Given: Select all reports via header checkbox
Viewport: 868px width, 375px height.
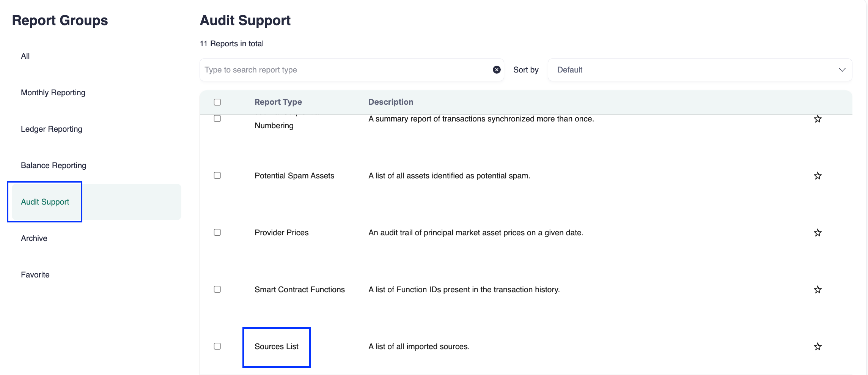Looking at the screenshot, I should tap(217, 102).
